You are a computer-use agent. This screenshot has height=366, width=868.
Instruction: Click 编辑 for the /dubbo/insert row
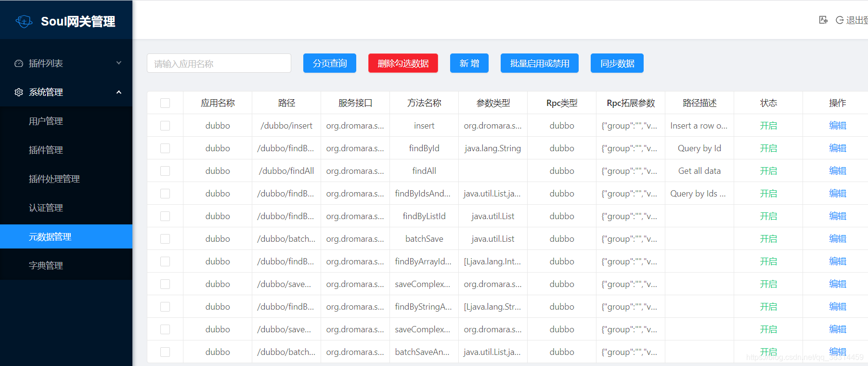tap(838, 126)
